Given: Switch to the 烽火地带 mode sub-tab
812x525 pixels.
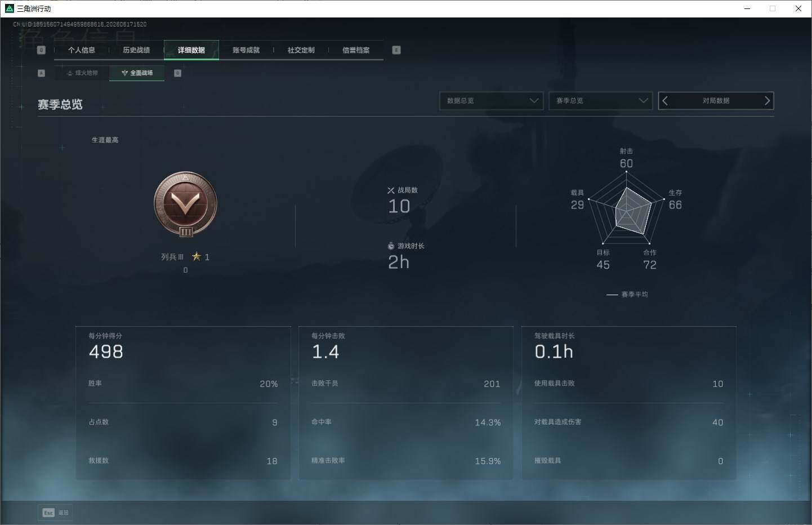Looking at the screenshot, I should pyautogui.click(x=82, y=73).
